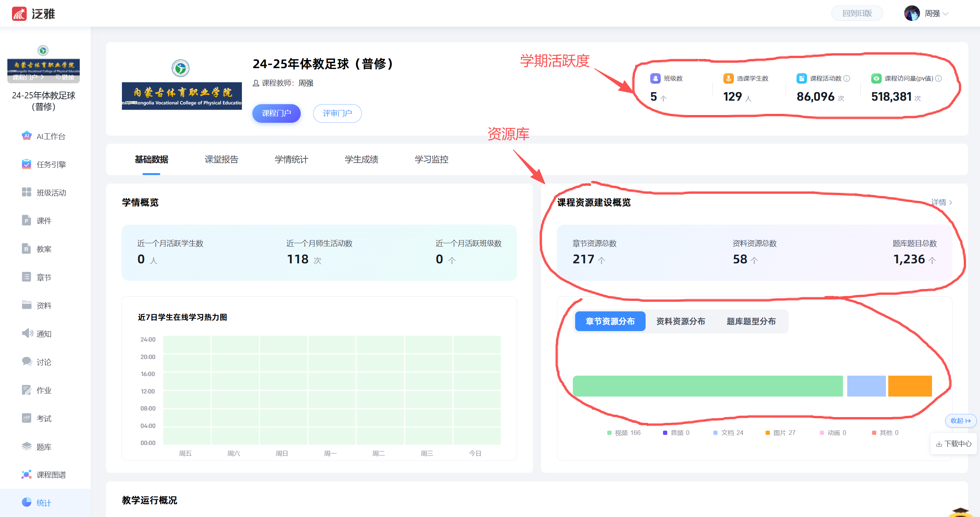980x517 pixels.
Task: Select the 课程图谱 sidebar icon
Action: 26,474
